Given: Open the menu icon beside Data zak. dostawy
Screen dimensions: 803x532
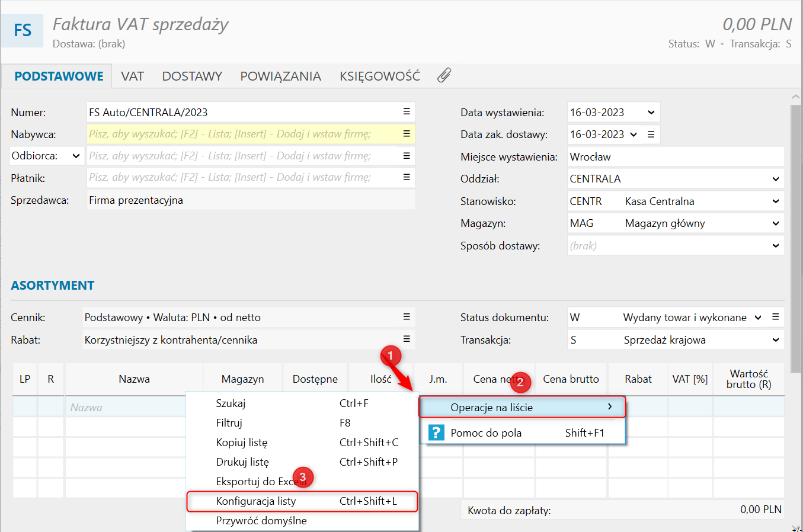Looking at the screenshot, I should pos(651,134).
